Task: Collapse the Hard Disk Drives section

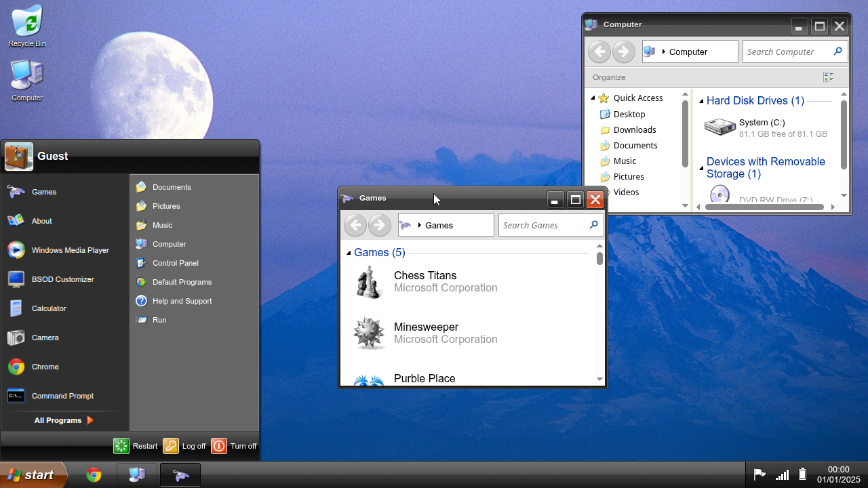Action: pyautogui.click(x=702, y=100)
